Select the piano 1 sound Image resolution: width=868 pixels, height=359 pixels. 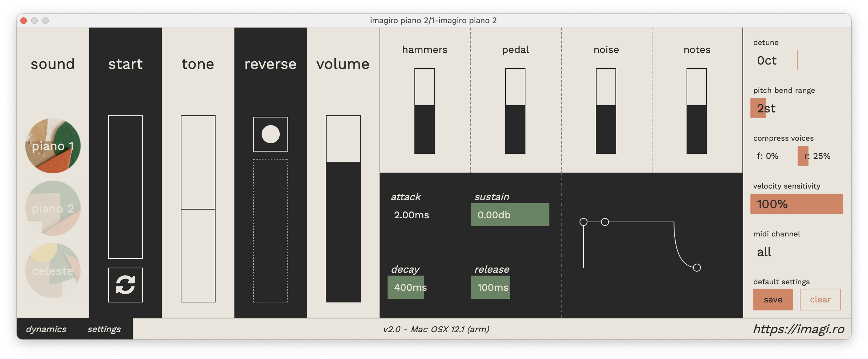(x=53, y=146)
